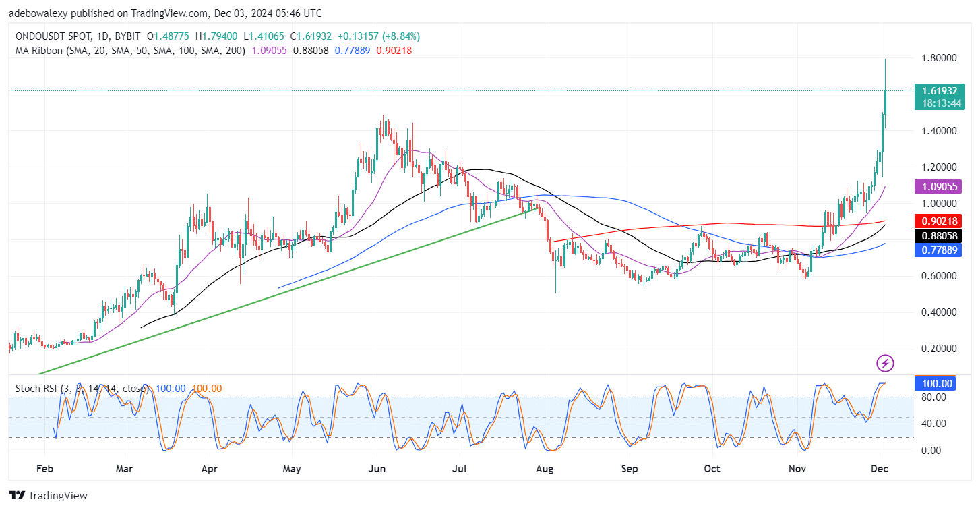Image resolution: width=980 pixels, height=510 pixels.
Task: Click the 0.60000 price axis label
Action: [x=938, y=276]
